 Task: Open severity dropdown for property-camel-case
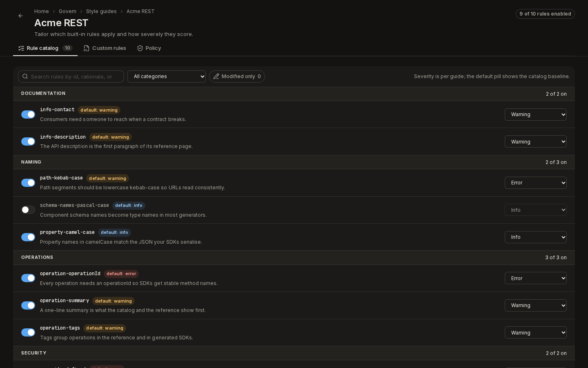click(x=536, y=237)
